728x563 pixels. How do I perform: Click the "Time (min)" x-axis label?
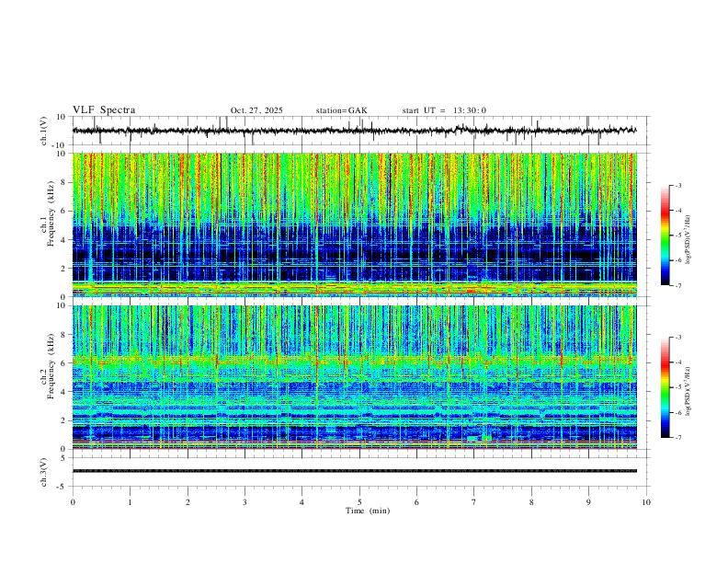pyautogui.click(x=368, y=511)
